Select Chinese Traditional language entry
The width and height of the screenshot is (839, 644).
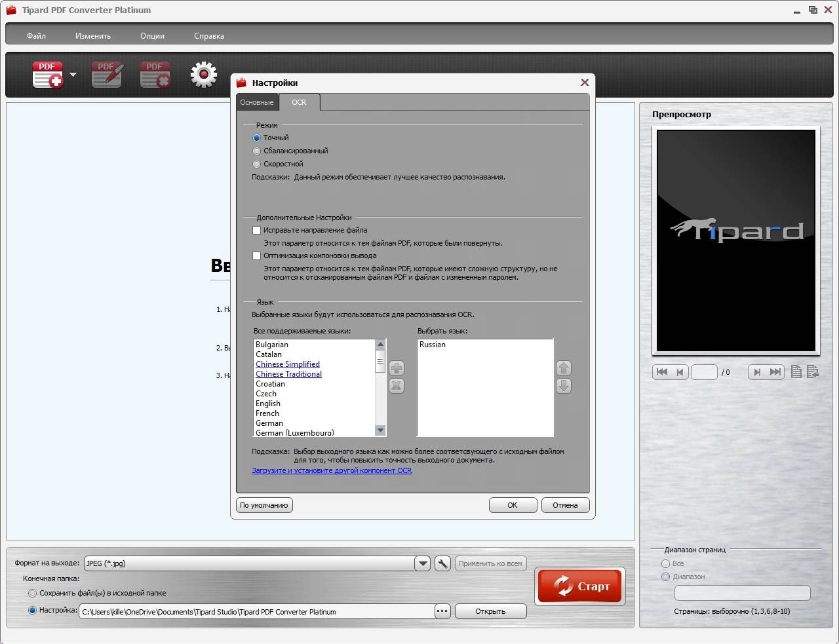coord(288,374)
